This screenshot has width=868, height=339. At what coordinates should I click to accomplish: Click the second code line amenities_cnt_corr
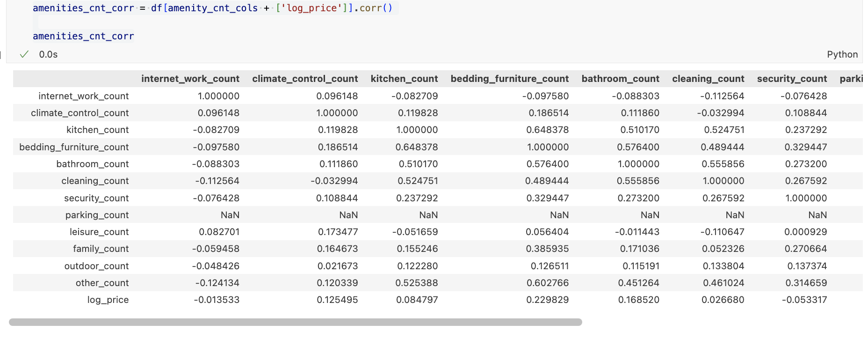[83, 36]
